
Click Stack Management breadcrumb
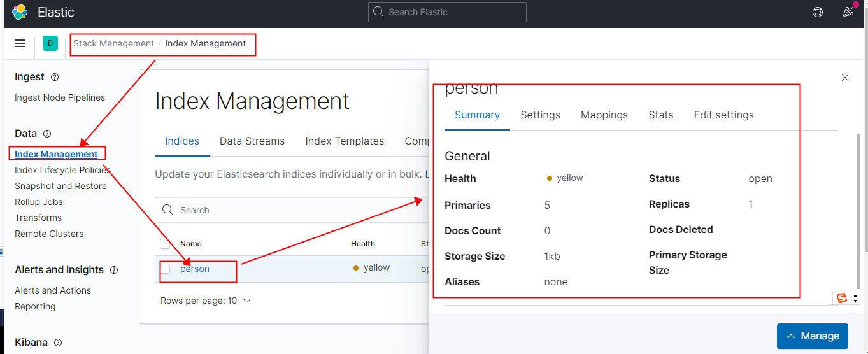pyautogui.click(x=113, y=43)
